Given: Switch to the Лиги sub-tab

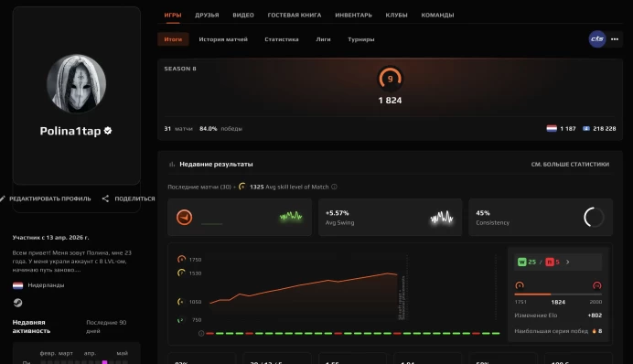Looking at the screenshot, I should click(x=323, y=39).
